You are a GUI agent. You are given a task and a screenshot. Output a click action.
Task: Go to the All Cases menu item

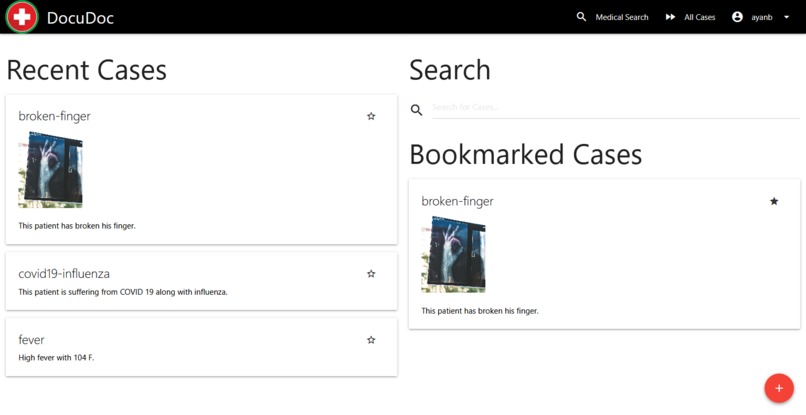coord(700,17)
